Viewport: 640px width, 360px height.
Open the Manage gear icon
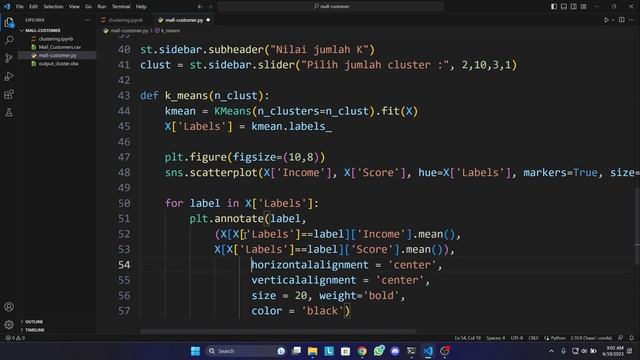tap(9, 325)
